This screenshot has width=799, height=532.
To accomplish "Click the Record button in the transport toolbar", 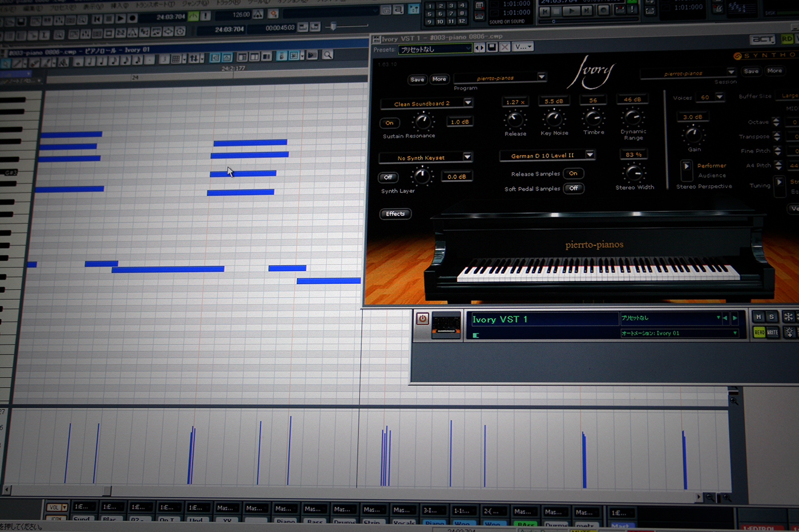I will pyautogui.click(x=132, y=19).
